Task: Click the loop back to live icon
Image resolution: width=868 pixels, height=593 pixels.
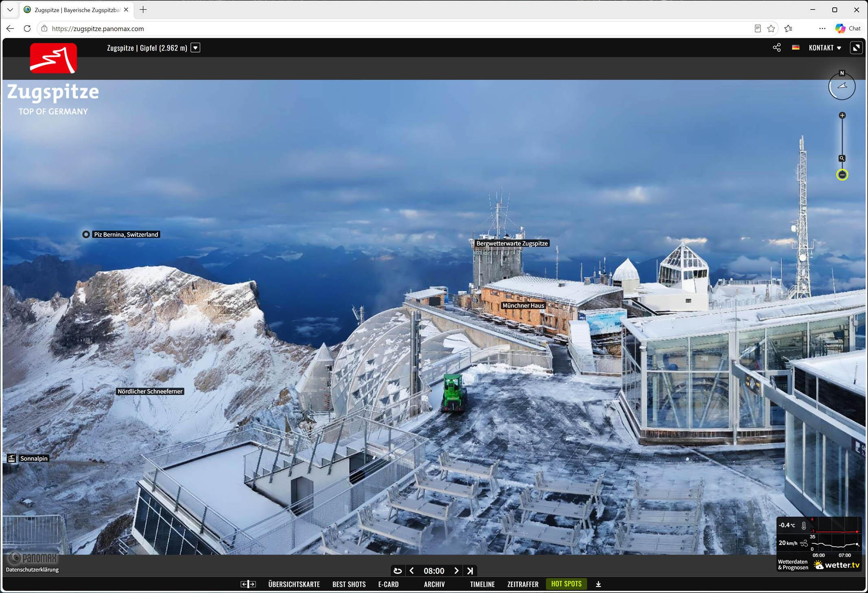Action: (398, 571)
